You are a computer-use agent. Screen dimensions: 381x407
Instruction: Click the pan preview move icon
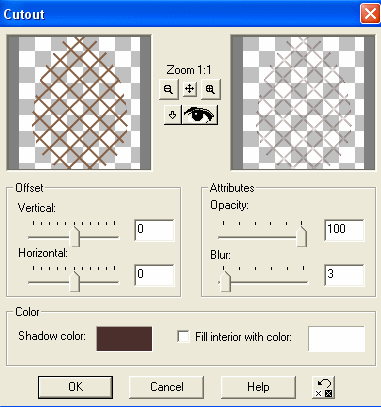click(190, 89)
